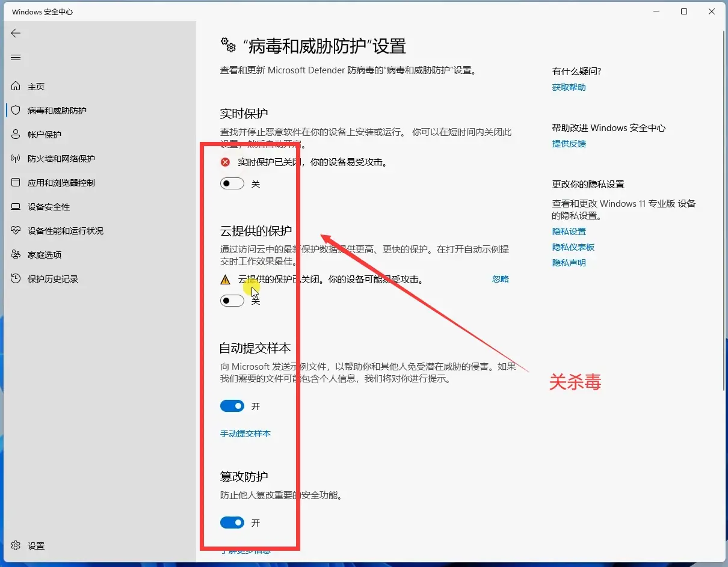Click the shield icon for 病毒和威胁防护
The image size is (728, 567).
(16, 111)
